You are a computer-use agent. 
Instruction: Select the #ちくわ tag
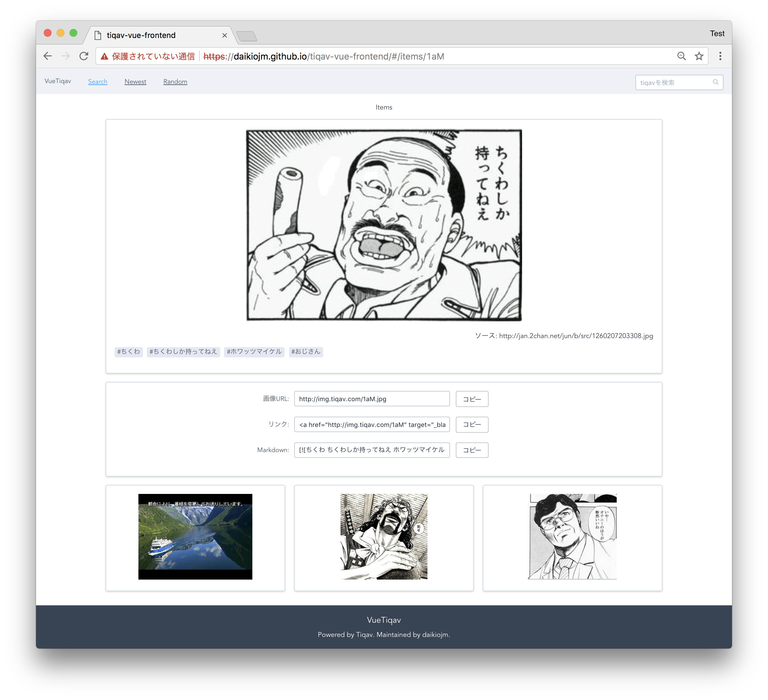pos(128,351)
